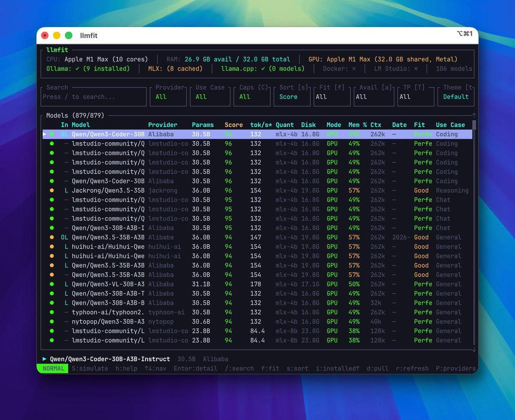This screenshot has height=420, width=515.
Task: Click the "2026-" date cell
Action: (401, 237)
